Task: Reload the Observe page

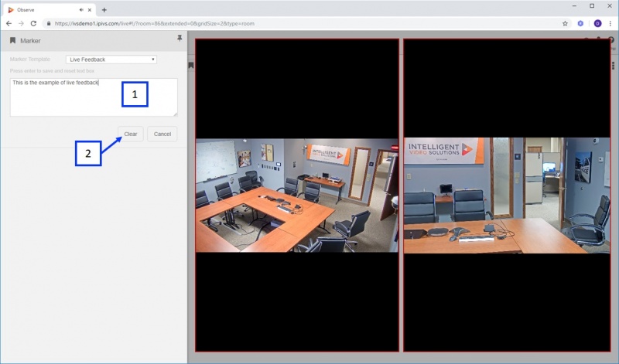Action: 33,24
